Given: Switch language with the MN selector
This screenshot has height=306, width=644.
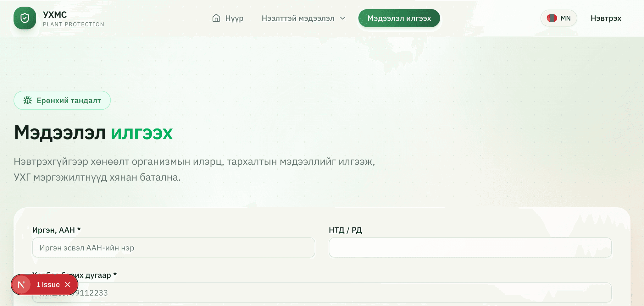Looking at the screenshot, I should point(559,18).
